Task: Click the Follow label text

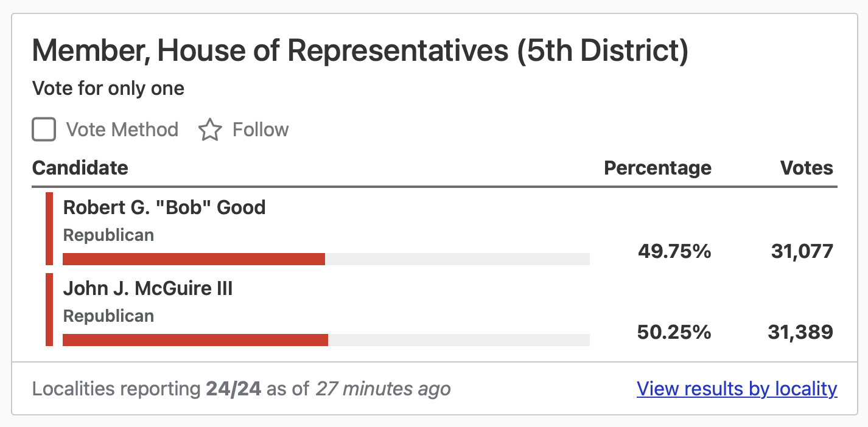Action: (x=261, y=130)
